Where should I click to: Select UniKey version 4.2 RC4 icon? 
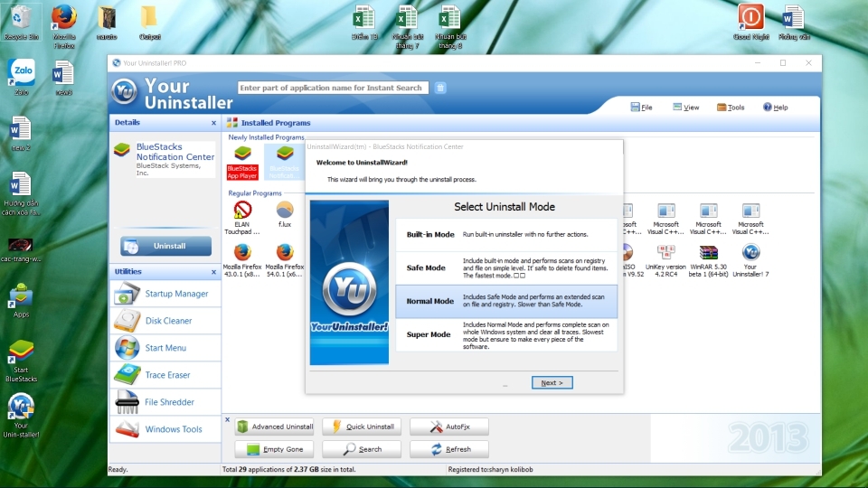coord(665,260)
